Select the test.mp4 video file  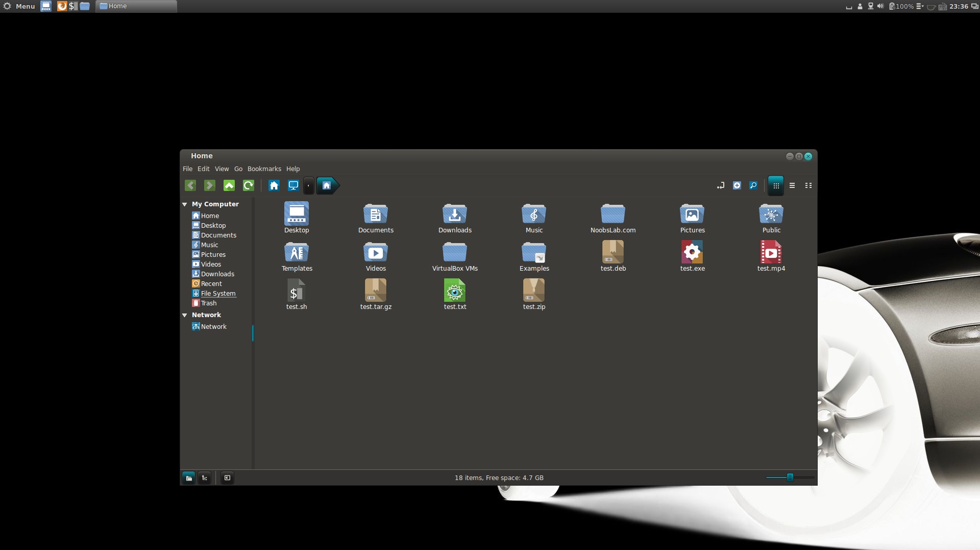[771, 252]
